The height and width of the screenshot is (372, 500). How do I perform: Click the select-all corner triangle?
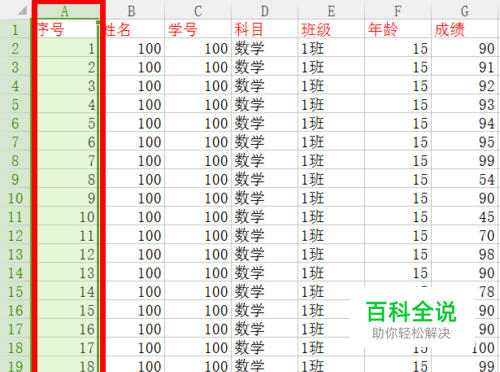[23, 11]
